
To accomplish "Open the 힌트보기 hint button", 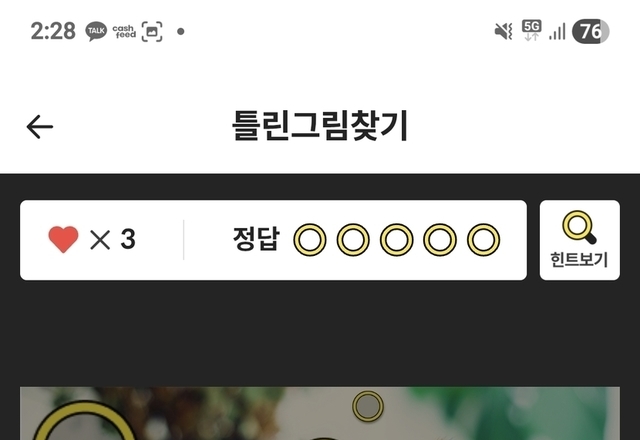I will pyautogui.click(x=580, y=240).
